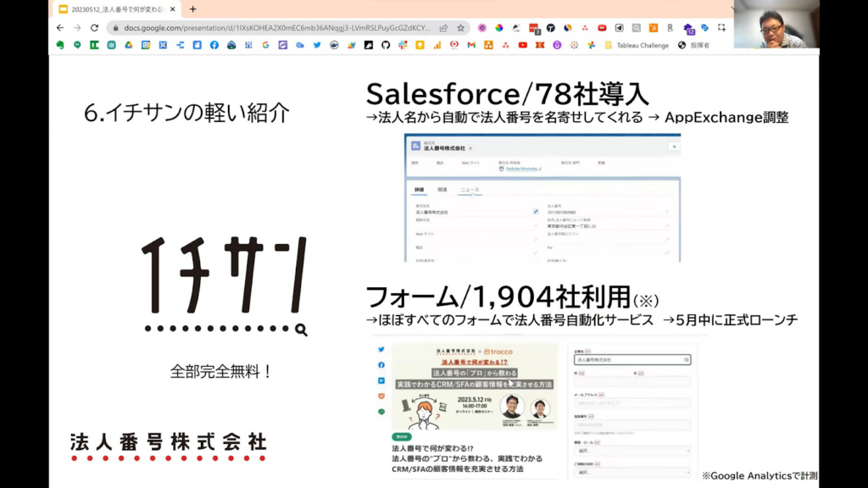Go back using the browser back arrow
This screenshot has width=868, height=488.
60,27
